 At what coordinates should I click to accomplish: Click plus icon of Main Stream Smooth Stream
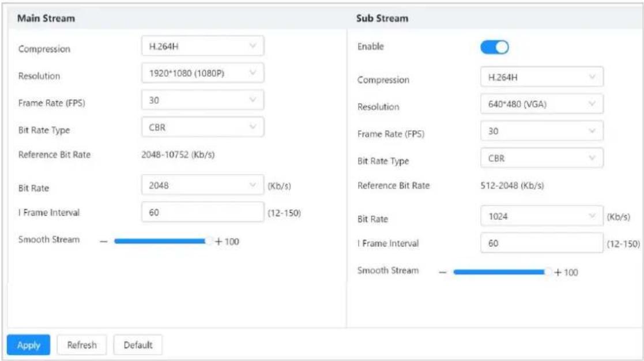(x=219, y=242)
